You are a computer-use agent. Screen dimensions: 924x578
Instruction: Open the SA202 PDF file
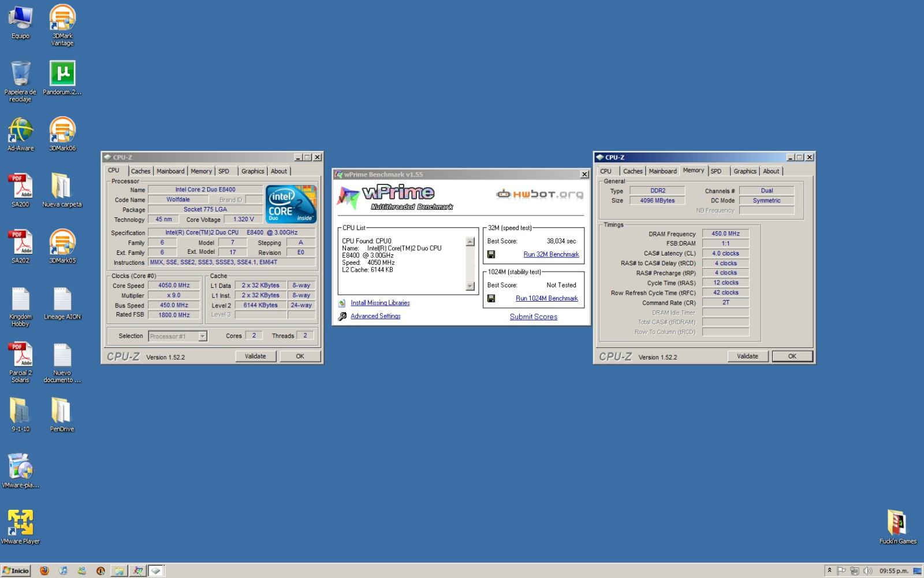(20, 246)
